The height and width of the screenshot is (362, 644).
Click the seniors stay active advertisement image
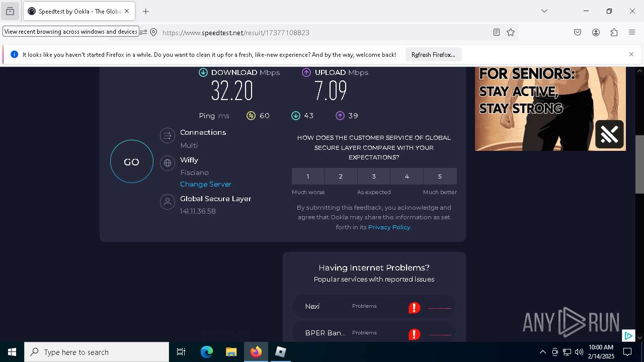click(x=550, y=109)
